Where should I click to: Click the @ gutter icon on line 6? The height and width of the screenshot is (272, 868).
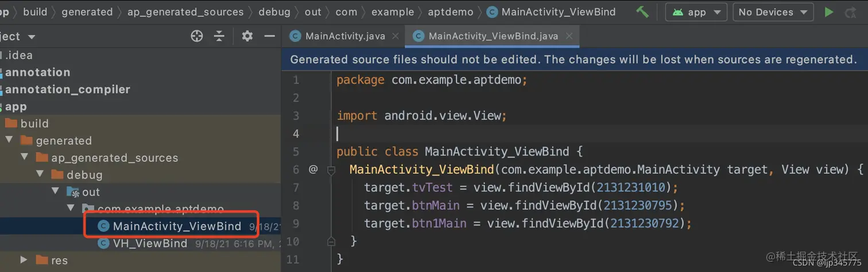pos(313,169)
